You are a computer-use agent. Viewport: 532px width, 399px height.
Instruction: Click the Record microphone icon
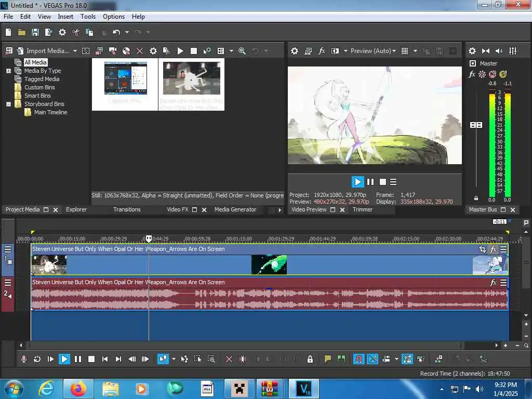point(24,359)
